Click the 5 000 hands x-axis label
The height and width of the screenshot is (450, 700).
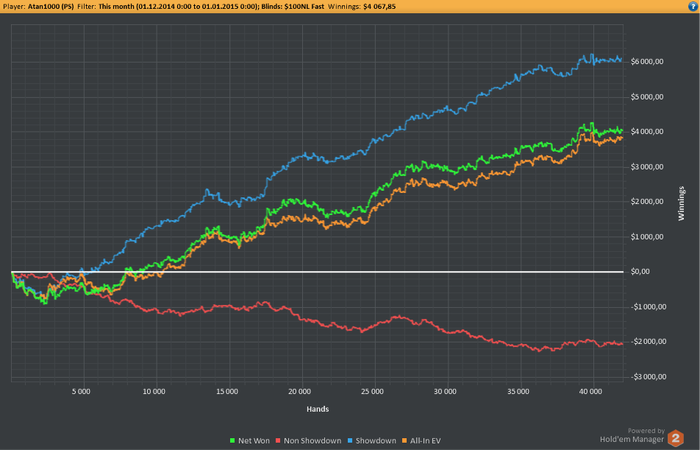81,392
